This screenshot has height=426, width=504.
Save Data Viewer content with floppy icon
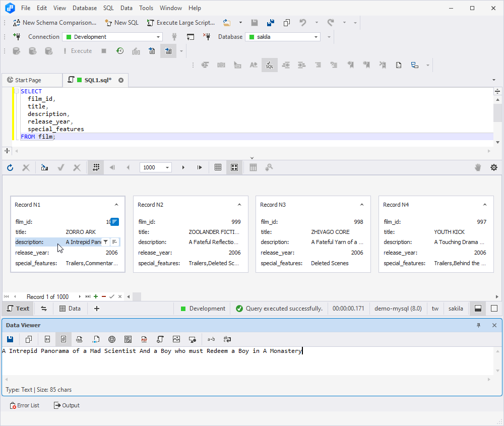click(10, 339)
